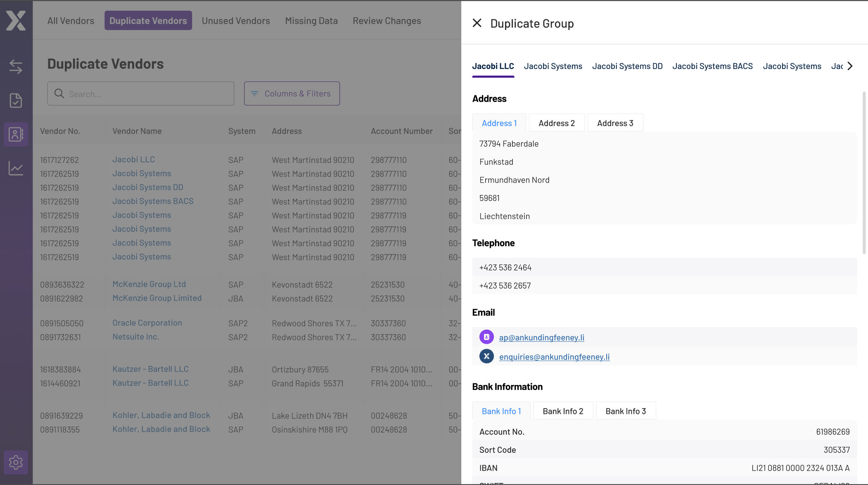Click the Vendor Name column header
This screenshot has width=868, height=485.
click(x=137, y=131)
